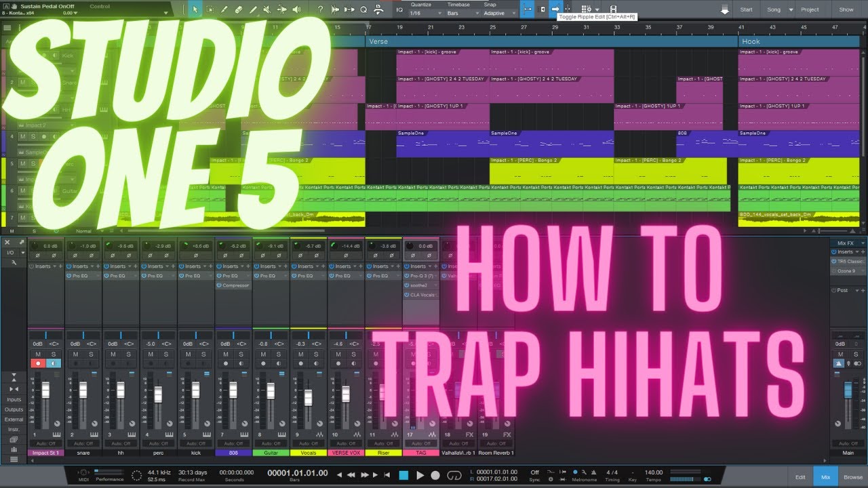This screenshot has width=868, height=488.
Task: Mute the VERSE VOX channel
Action: pos(338,354)
